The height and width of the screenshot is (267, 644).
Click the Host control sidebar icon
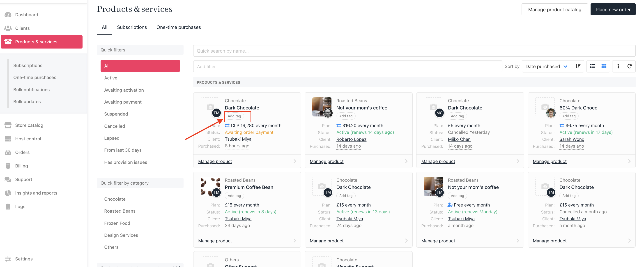(8, 139)
